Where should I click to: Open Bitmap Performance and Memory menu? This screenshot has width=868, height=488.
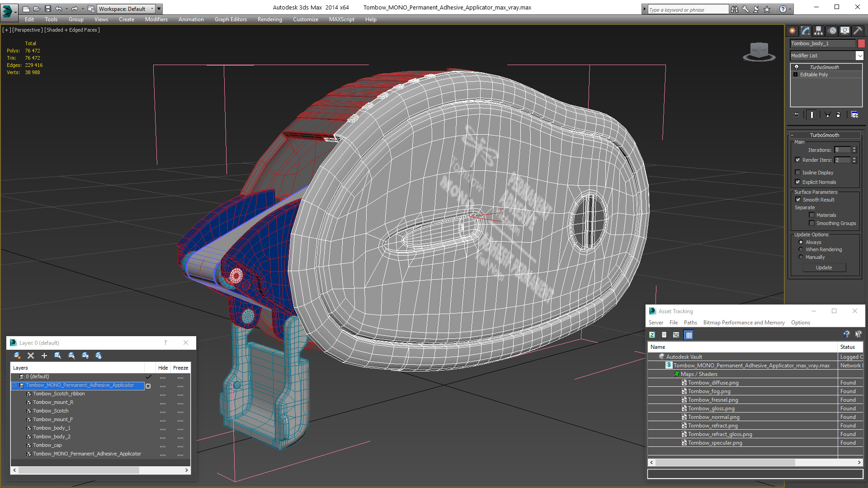744,323
